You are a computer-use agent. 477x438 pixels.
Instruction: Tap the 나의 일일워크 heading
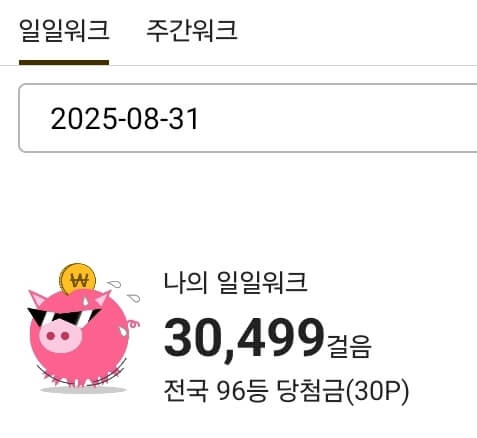click(x=235, y=282)
